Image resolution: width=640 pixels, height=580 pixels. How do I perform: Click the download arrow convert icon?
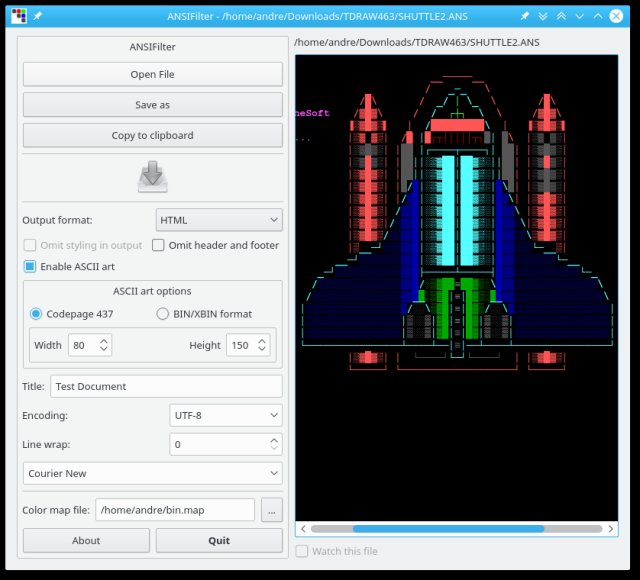pyautogui.click(x=152, y=176)
